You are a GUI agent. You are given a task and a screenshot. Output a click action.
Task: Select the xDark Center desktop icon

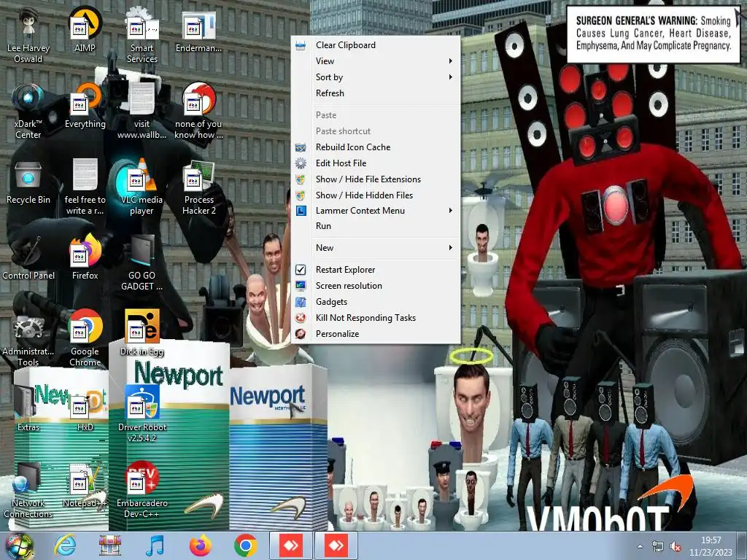tap(28, 112)
